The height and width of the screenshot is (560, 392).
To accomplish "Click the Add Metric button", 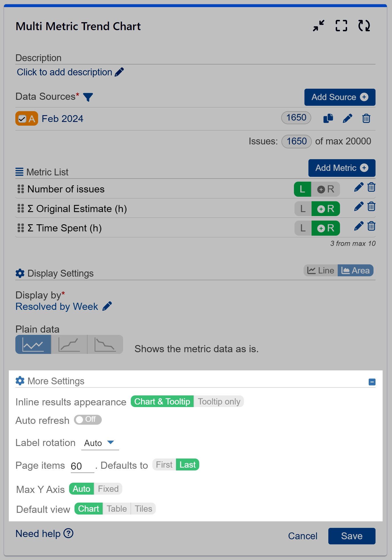I will click(x=341, y=168).
